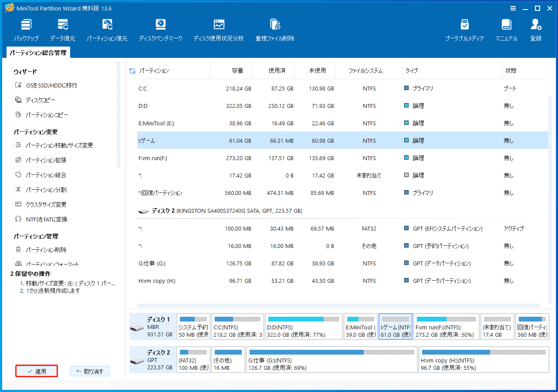Choose パーティション移動/サイズ変更
558x392 pixels.
[54, 145]
